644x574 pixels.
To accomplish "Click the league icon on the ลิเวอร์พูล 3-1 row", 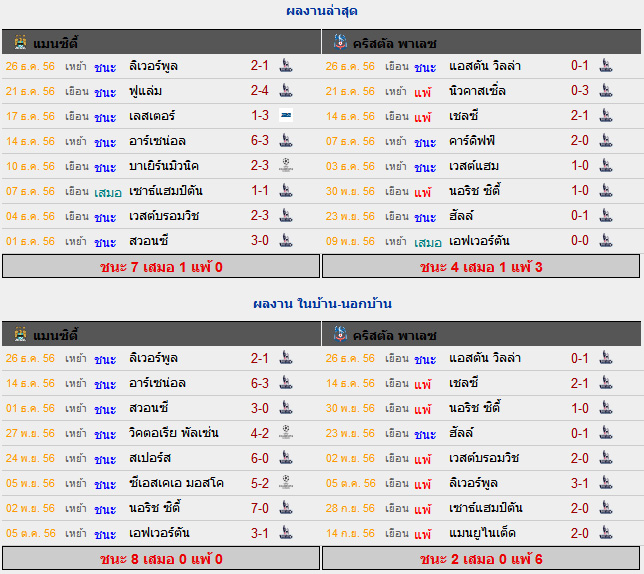I will pos(606,483).
